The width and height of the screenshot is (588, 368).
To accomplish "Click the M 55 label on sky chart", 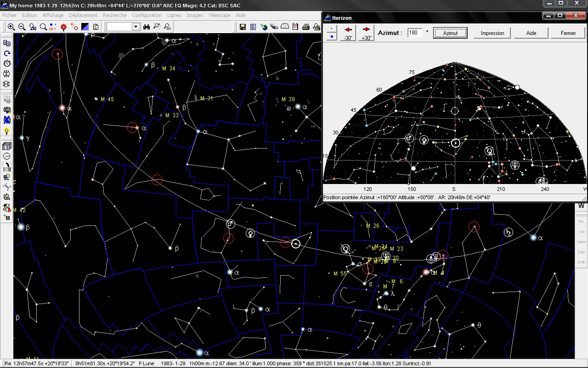I will coord(340,274).
